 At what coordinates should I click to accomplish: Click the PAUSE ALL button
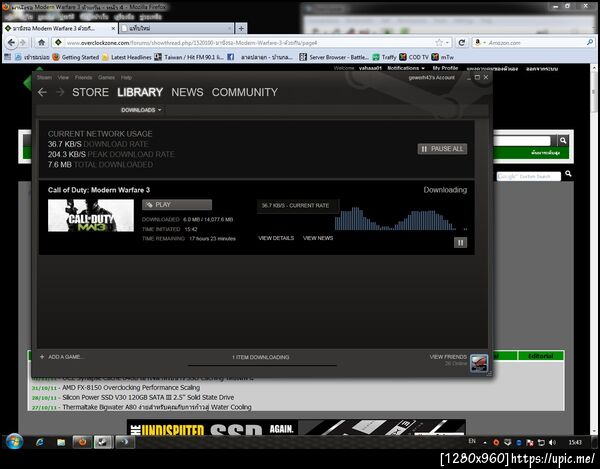pyautogui.click(x=442, y=149)
